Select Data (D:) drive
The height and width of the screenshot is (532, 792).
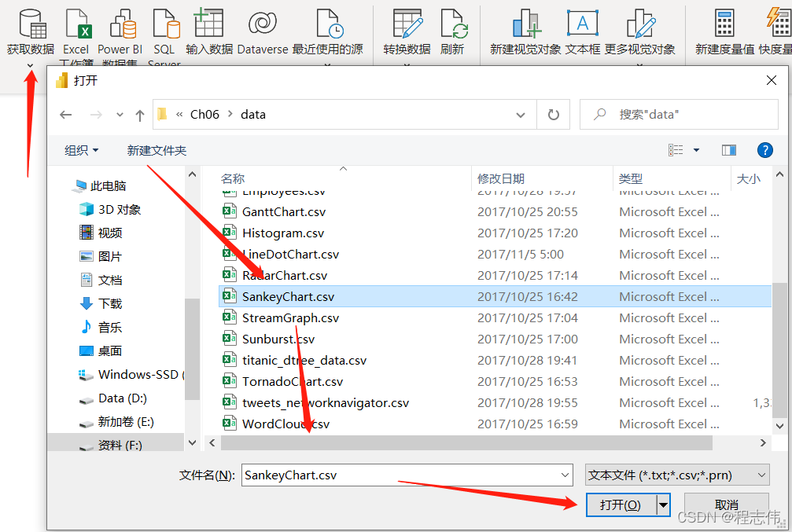[123, 398]
